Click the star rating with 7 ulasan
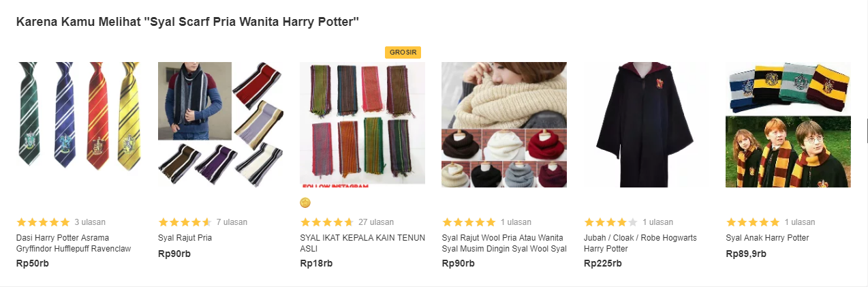 point(185,222)
